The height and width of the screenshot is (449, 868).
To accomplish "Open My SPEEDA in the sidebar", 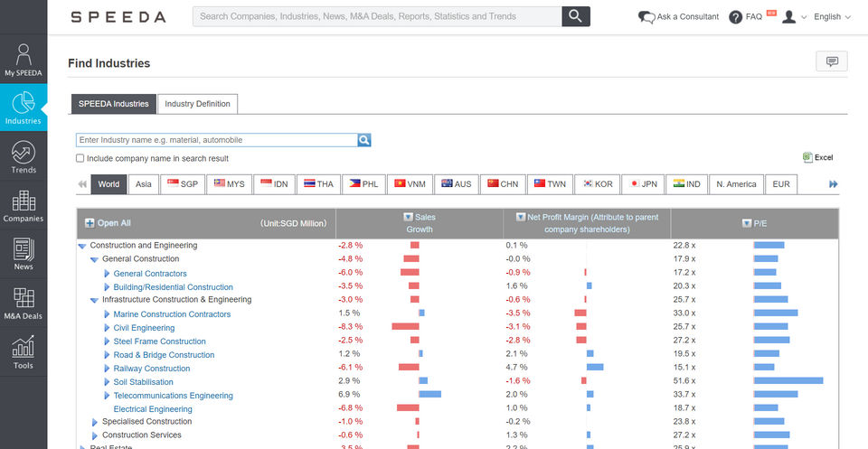I will 24,60.
